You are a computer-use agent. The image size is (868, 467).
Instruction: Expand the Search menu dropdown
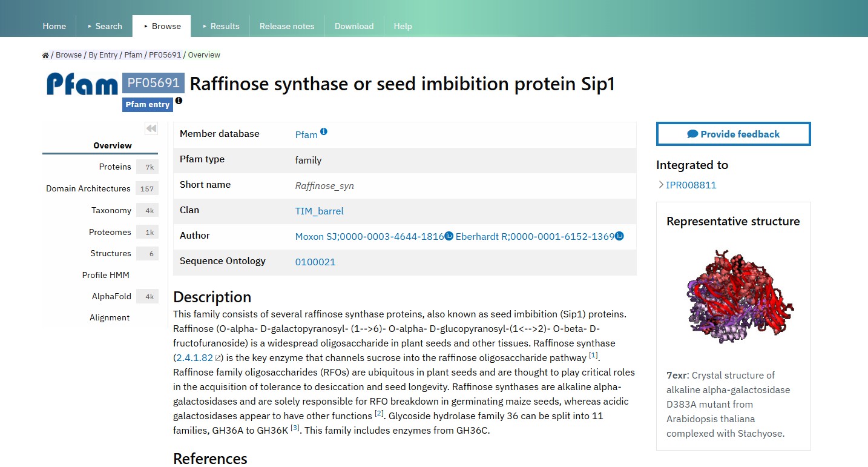click(x=105, y=26)
